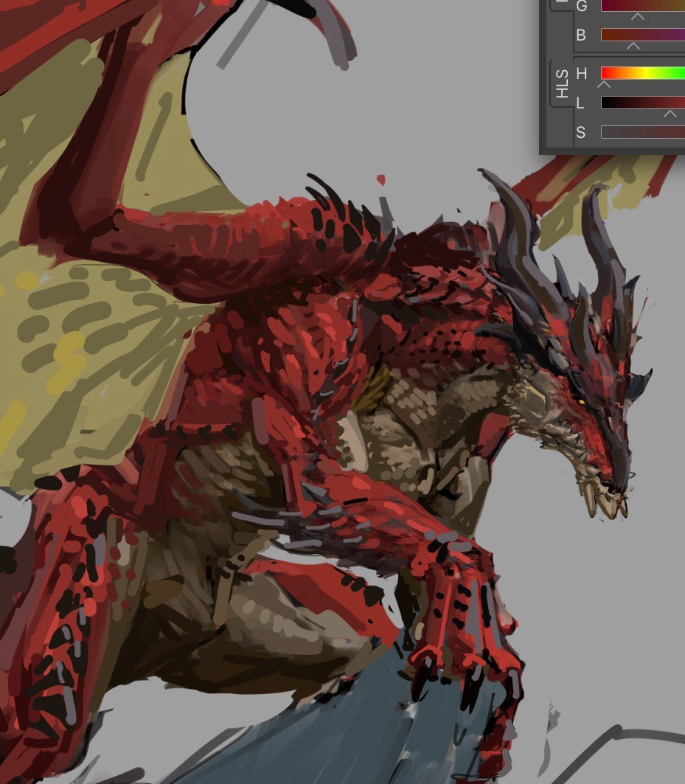This screenshot has height=784, width=685.
Task: Click the H hue rainbow slider
Action: [x=643, y=73]
